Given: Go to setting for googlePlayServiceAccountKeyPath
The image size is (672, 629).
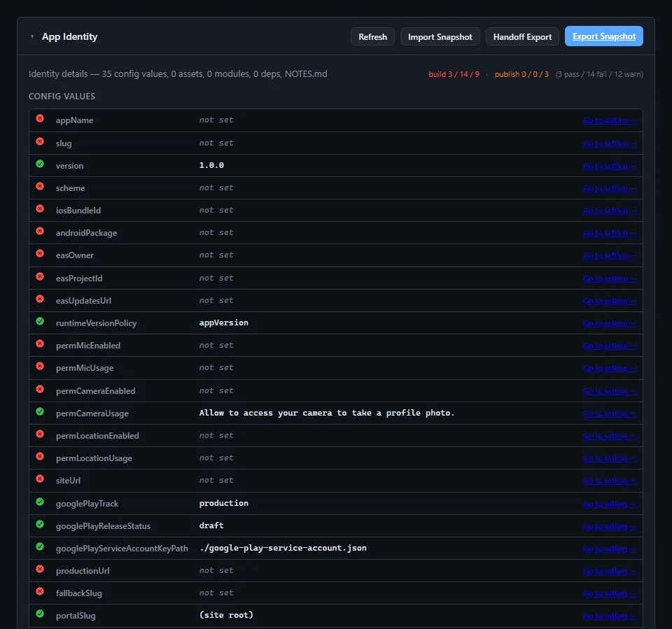Looking at the screenshot, I should [x=610, y=549].
